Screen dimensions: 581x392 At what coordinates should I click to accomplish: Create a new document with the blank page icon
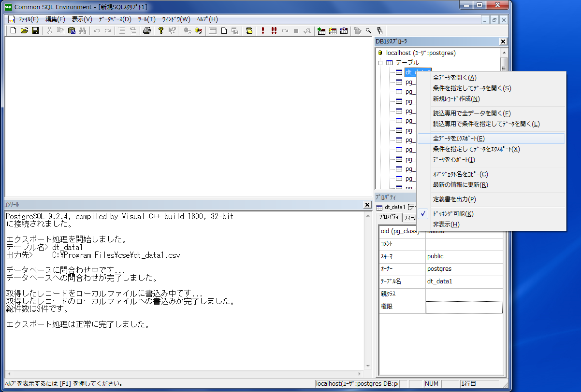point(14,30)
